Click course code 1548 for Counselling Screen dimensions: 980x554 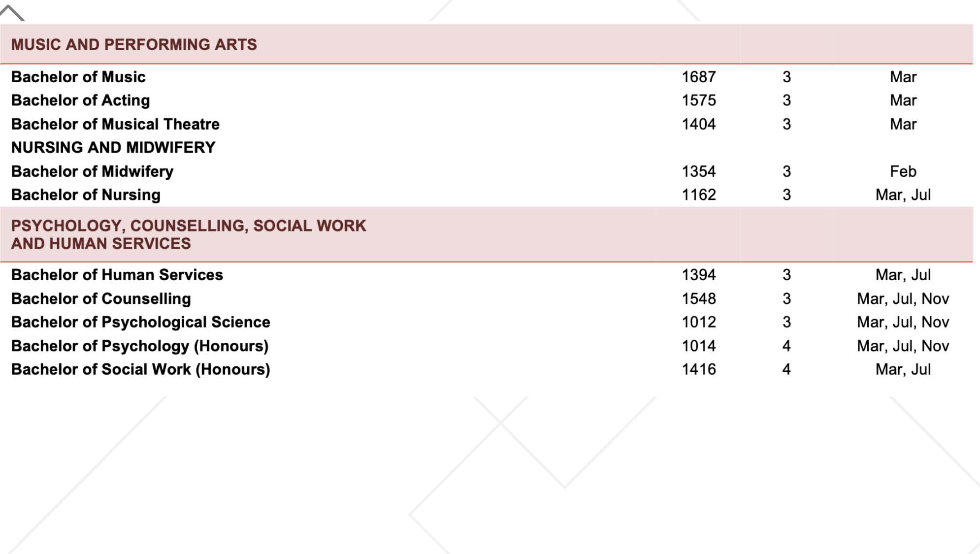[698, 298]
